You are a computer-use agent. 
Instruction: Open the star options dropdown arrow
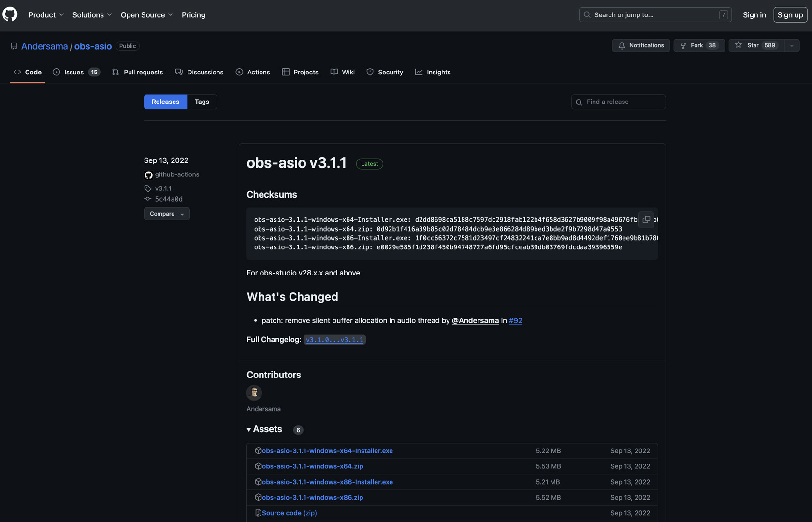792,45
